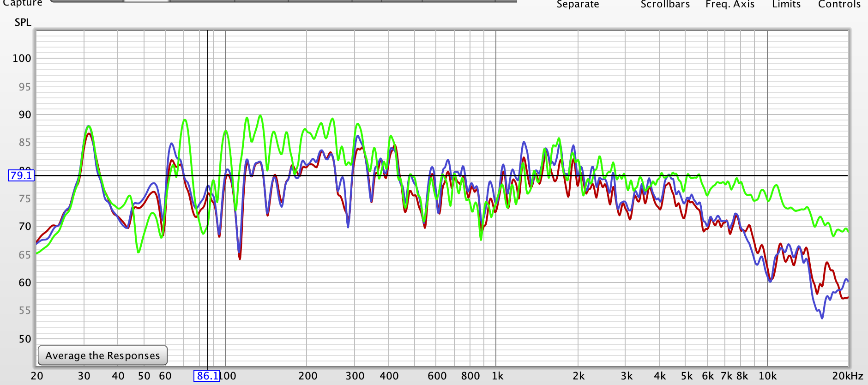Screen dimensions: 868x385
Task: Click the 20kHz frequency axis label
Action: pos(848,376)
